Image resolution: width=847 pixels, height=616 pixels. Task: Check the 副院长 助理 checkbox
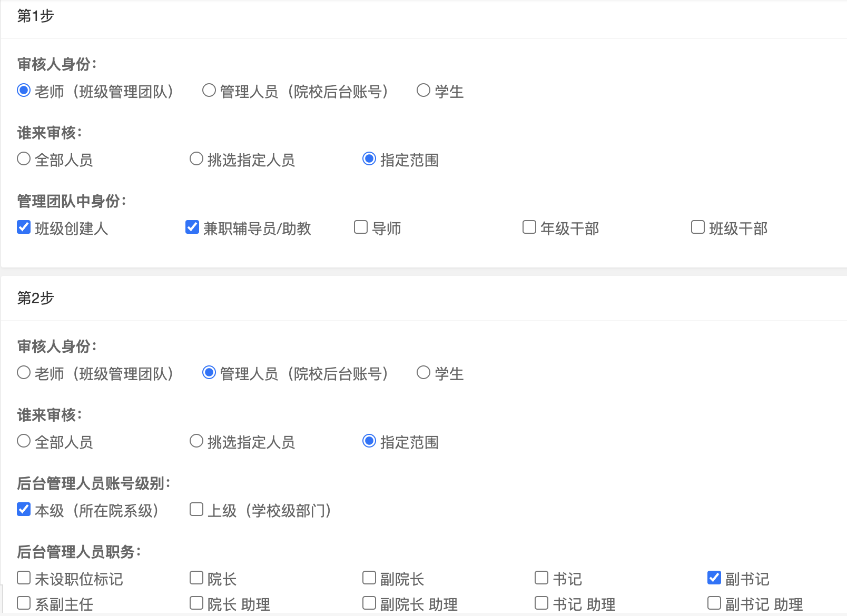coord(369,603)
